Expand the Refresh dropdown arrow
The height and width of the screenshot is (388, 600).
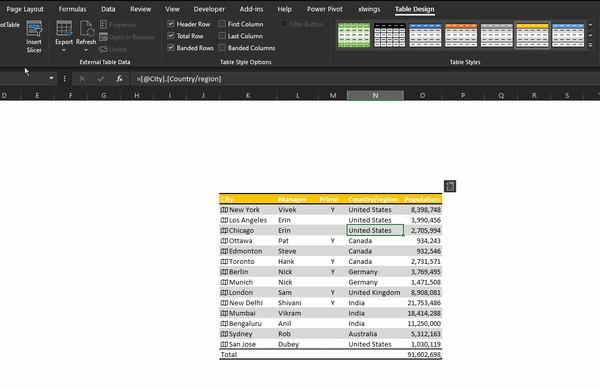pyautogui.click(x=86, y=50)
